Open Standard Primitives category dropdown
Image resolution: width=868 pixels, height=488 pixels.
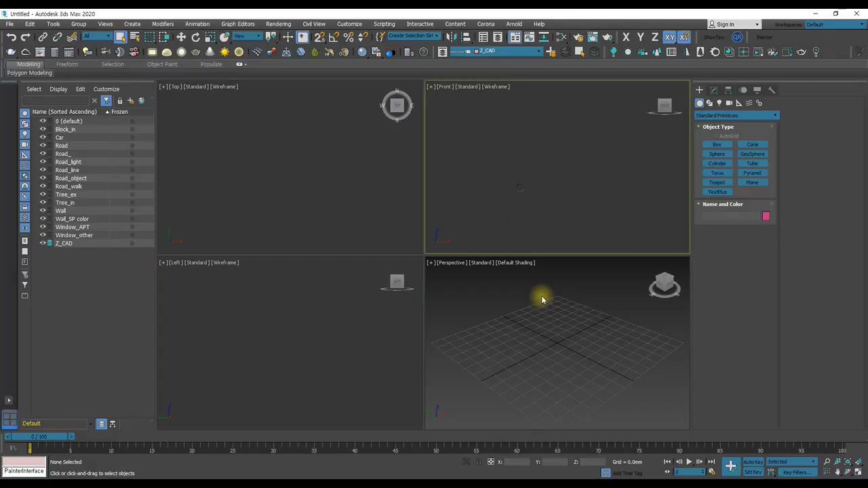[x=736, y=116]
